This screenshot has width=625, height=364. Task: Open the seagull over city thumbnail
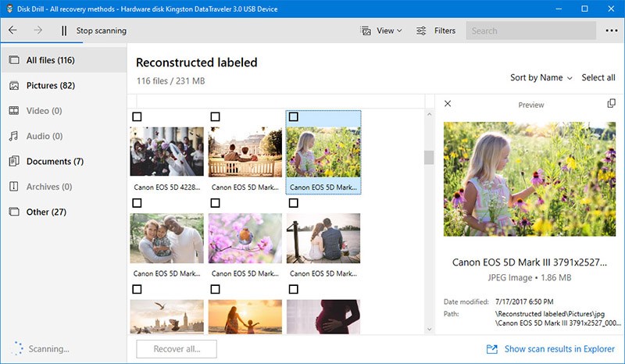tap(166, 317)
